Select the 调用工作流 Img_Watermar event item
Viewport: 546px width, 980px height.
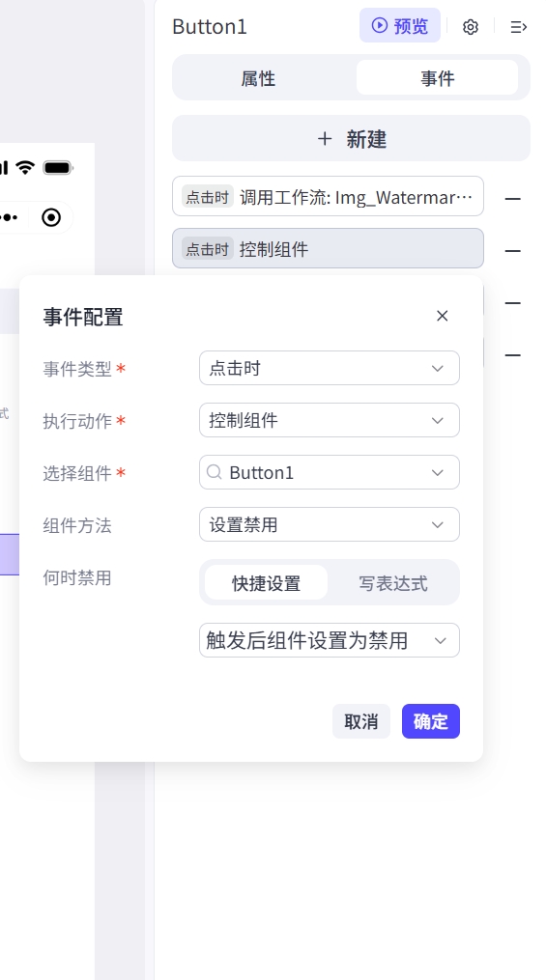coord(328,196)
